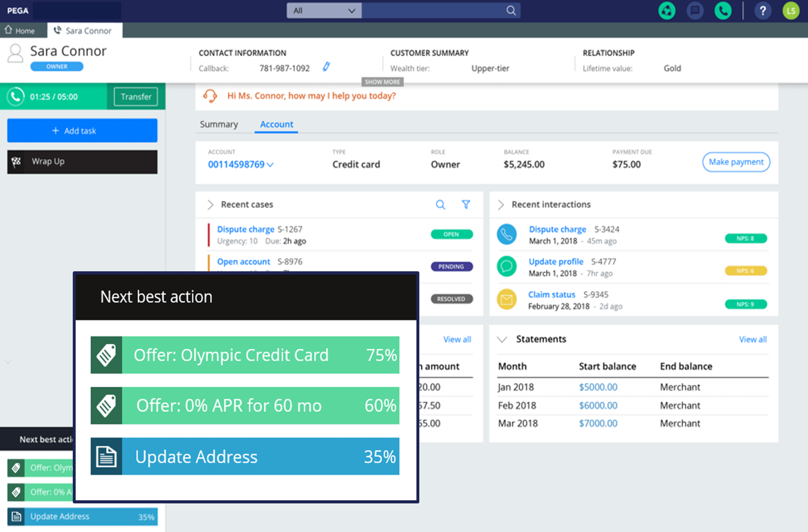This screenshot has width=808, height=532.
Task: Open the chat bubble icon in header
Action: click(x=695, y=10)
